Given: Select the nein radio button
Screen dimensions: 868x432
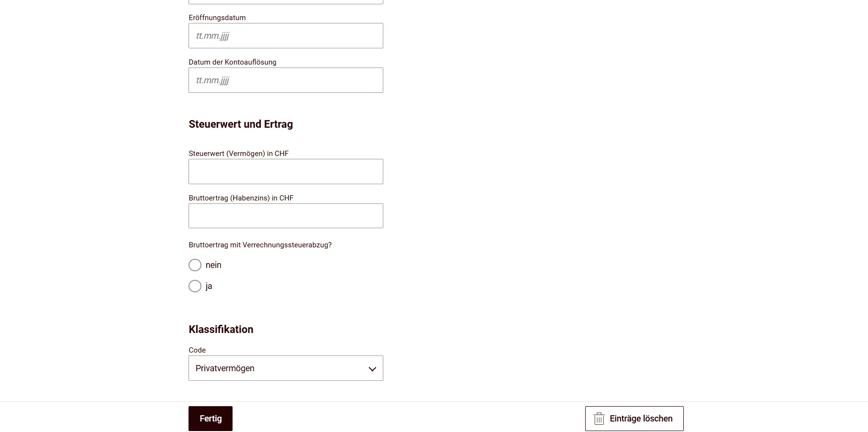Looking at the screenshot, I should (x=195, y=265).
